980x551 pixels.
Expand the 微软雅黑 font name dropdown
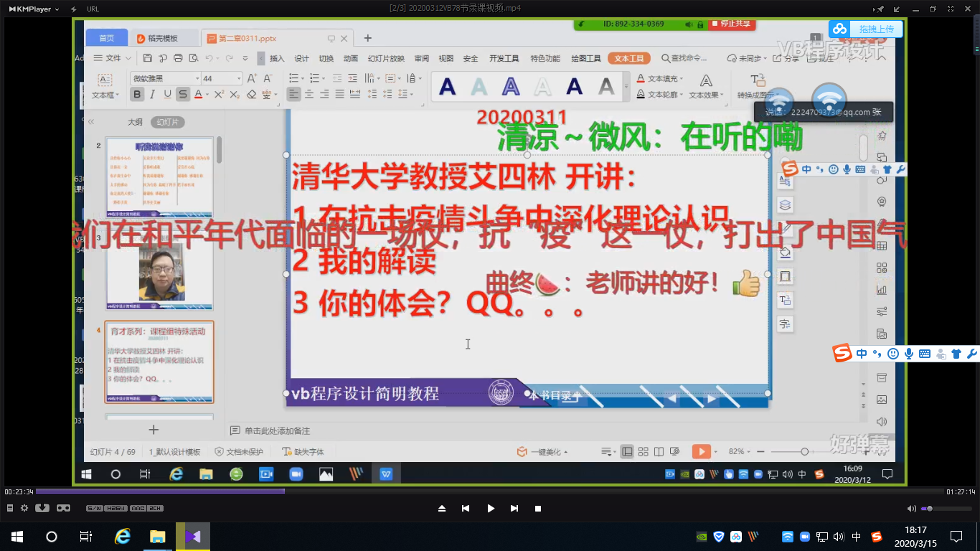197,78
